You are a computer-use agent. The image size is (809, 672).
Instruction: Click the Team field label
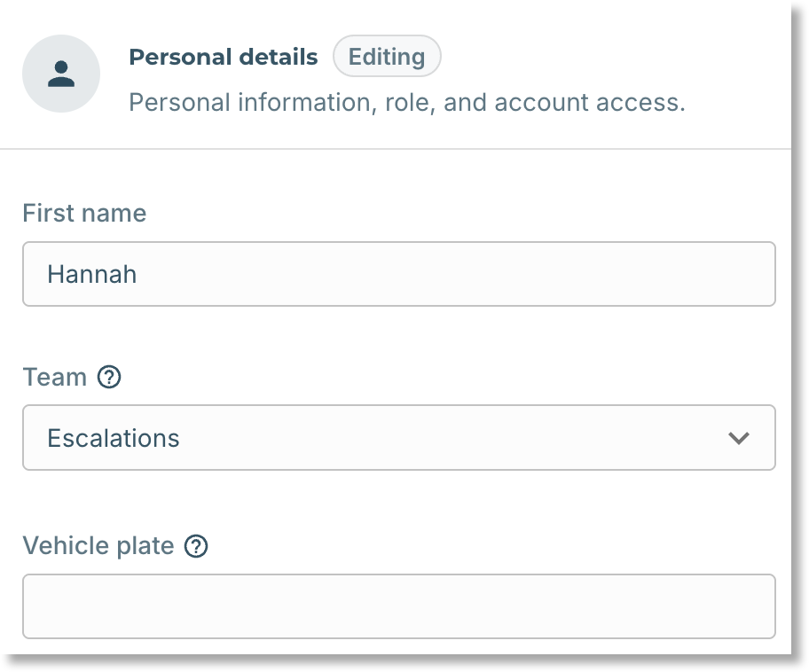[x=55, y=377]
